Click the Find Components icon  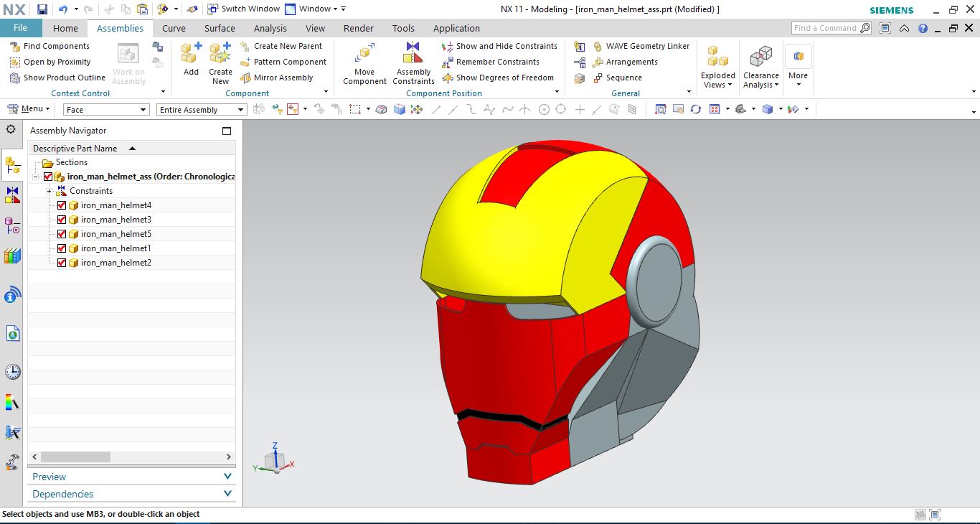(x=15, y=46)
